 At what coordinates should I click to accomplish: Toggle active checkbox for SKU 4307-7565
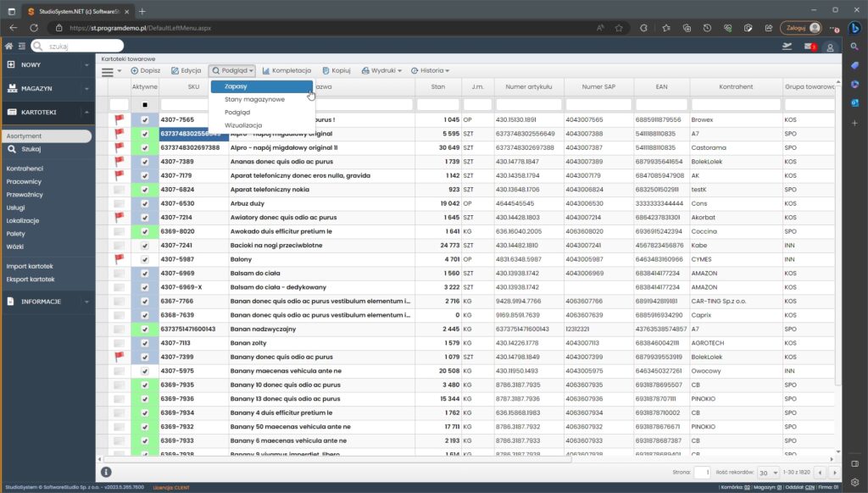(x=145, y=120)
